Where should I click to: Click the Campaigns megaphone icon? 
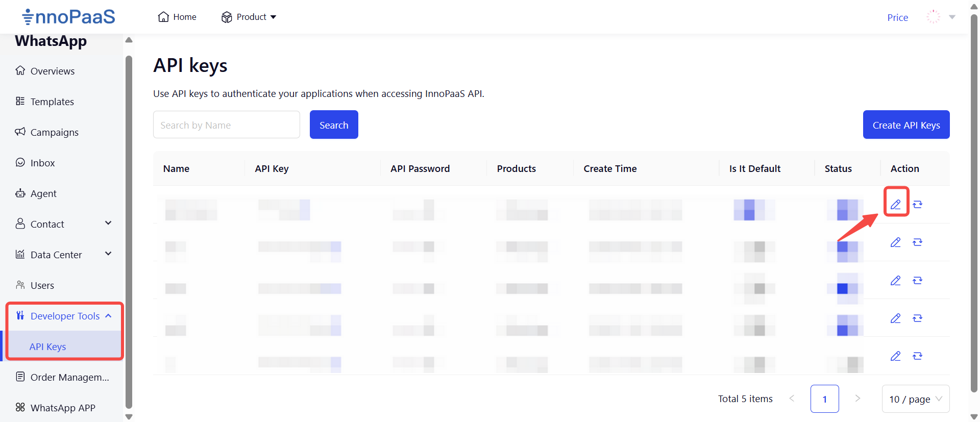tap(20, 132)
